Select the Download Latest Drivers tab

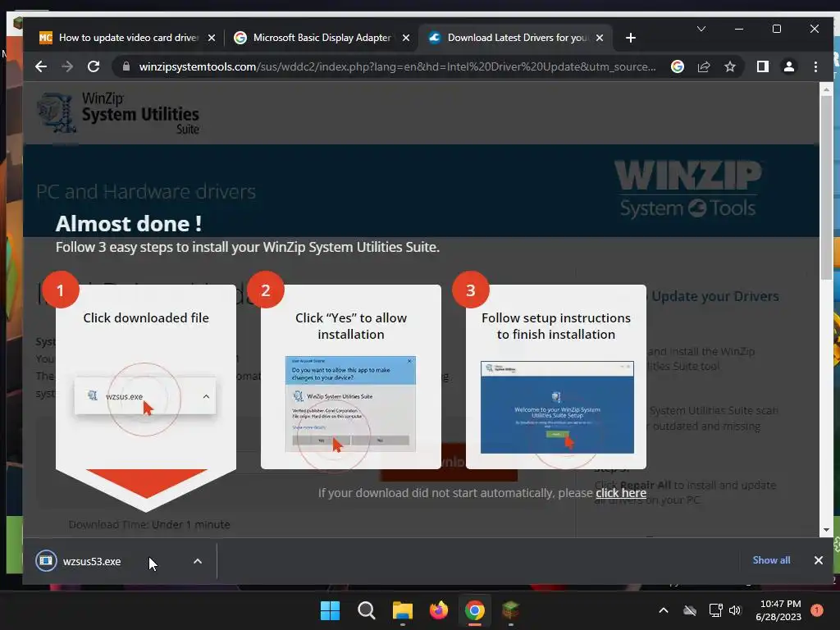click(x=517, y=38)
